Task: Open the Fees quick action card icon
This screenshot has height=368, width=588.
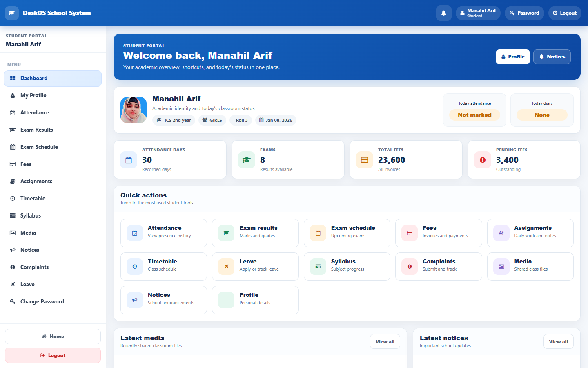Action: 410,233
